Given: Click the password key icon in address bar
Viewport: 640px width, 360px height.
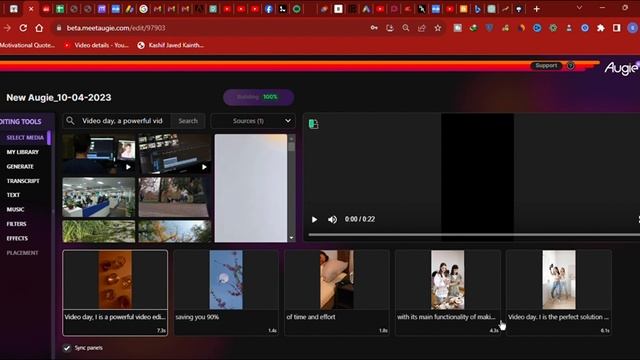Looking at the screenshot, I should [x=374, y=28].
